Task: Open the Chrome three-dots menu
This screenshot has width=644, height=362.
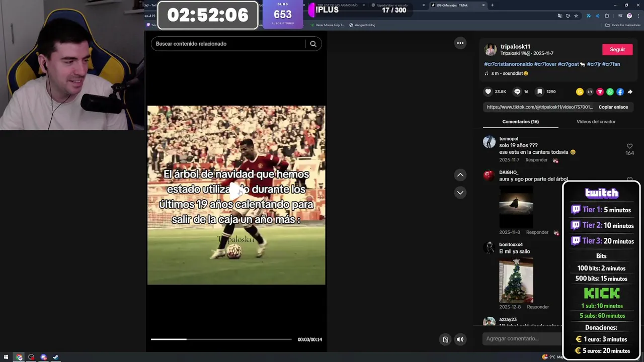Action: click(638, 16)
